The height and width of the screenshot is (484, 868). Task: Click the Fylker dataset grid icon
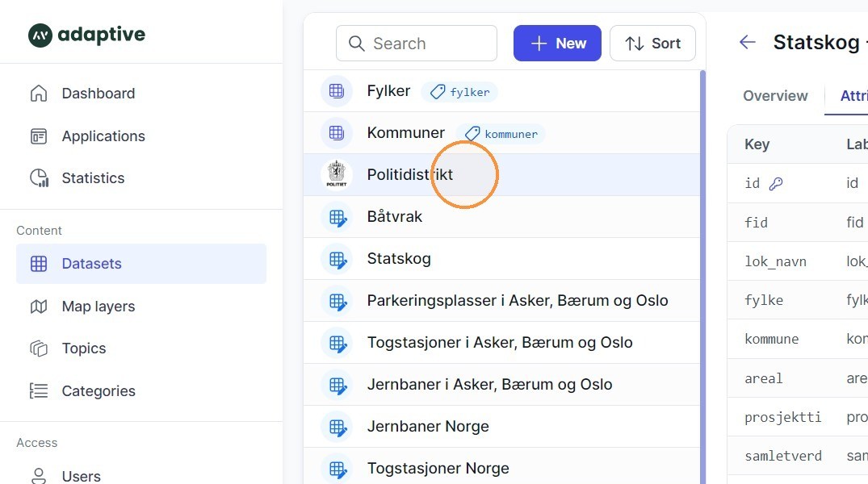point(337,91)
